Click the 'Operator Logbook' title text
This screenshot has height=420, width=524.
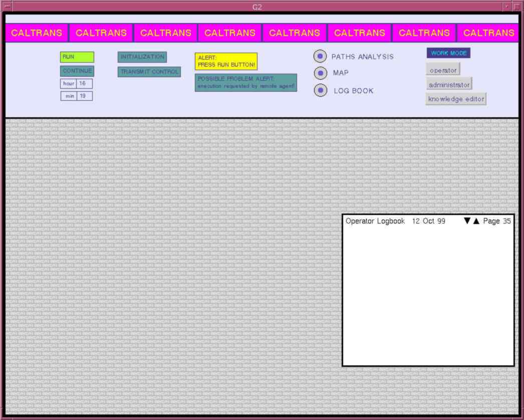pos(375,221)
